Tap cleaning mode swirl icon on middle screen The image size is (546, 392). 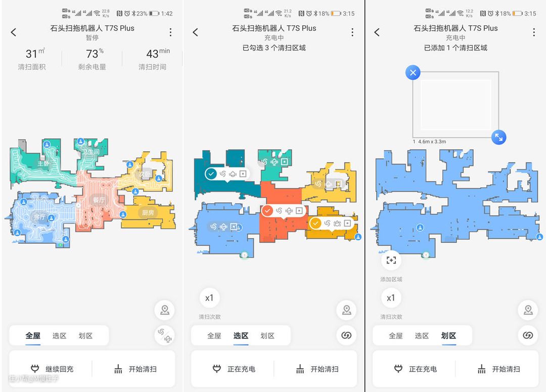pos(346,335)
